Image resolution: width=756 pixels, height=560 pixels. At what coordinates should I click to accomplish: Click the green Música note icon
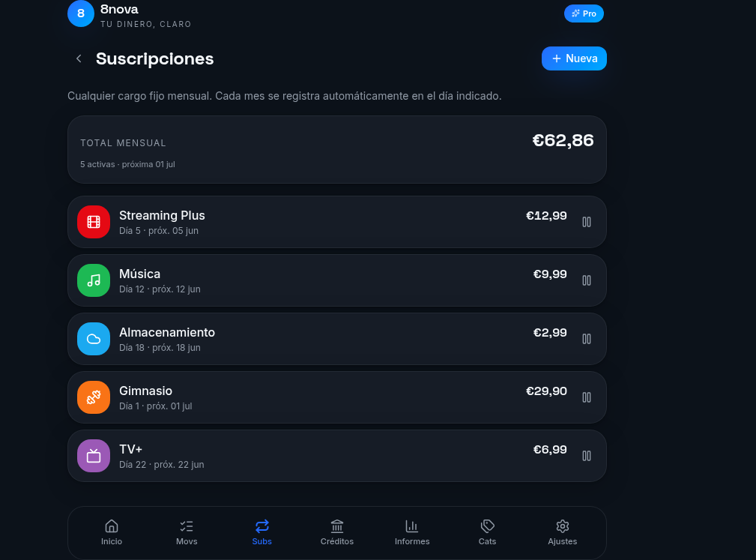pos(94,280)
